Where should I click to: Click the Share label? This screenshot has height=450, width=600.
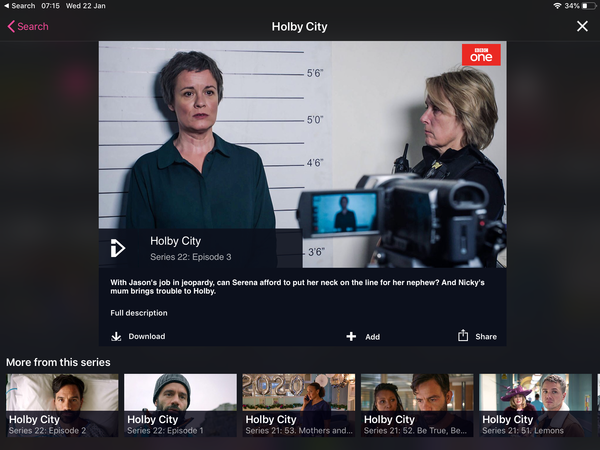(486, 337)
